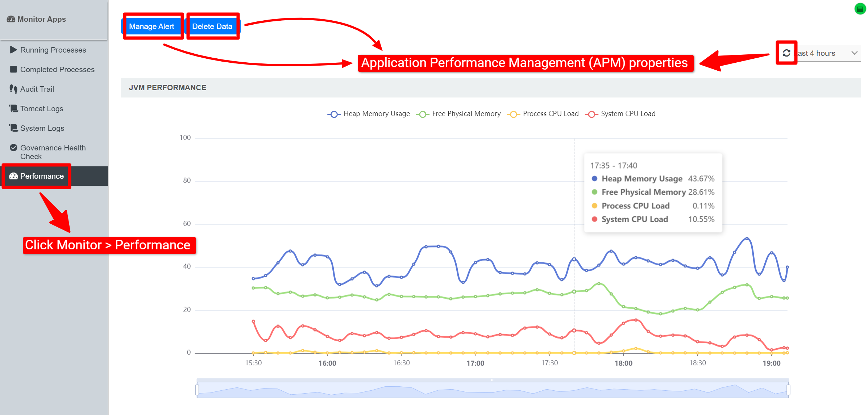Image resolution: width=868 pixels, height=415 pixels.
Task: Toggle Heap Memory Usage legend series
Action: coord(368,114)
